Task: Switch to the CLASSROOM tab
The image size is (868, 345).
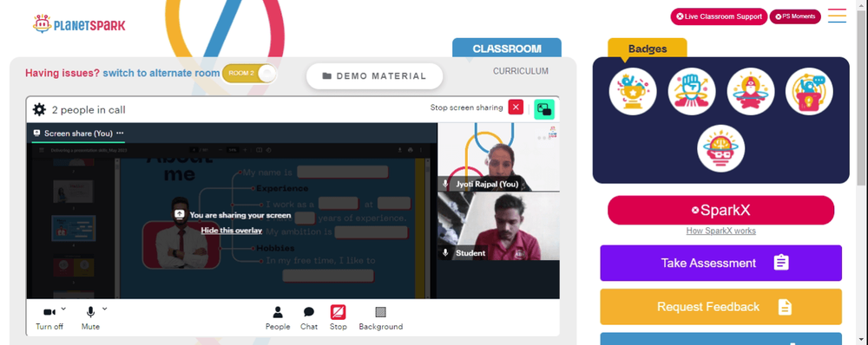Action: coord(507,49)
